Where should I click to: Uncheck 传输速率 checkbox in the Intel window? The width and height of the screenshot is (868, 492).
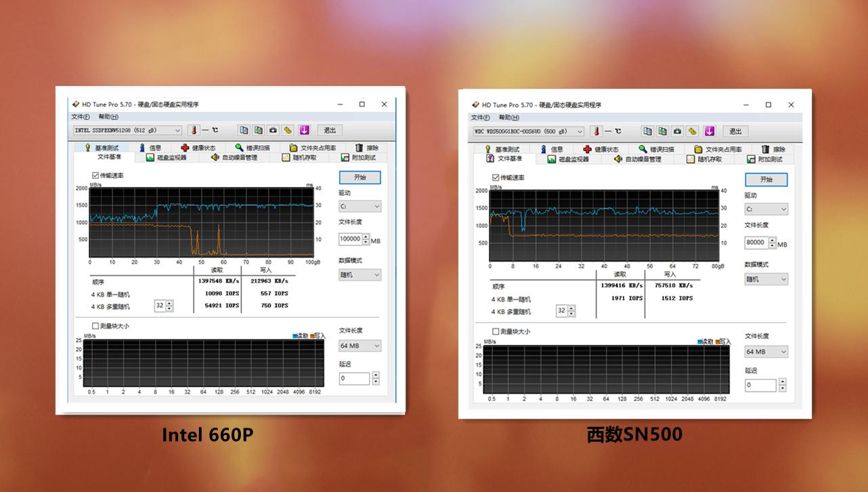(x=95, y=176)
